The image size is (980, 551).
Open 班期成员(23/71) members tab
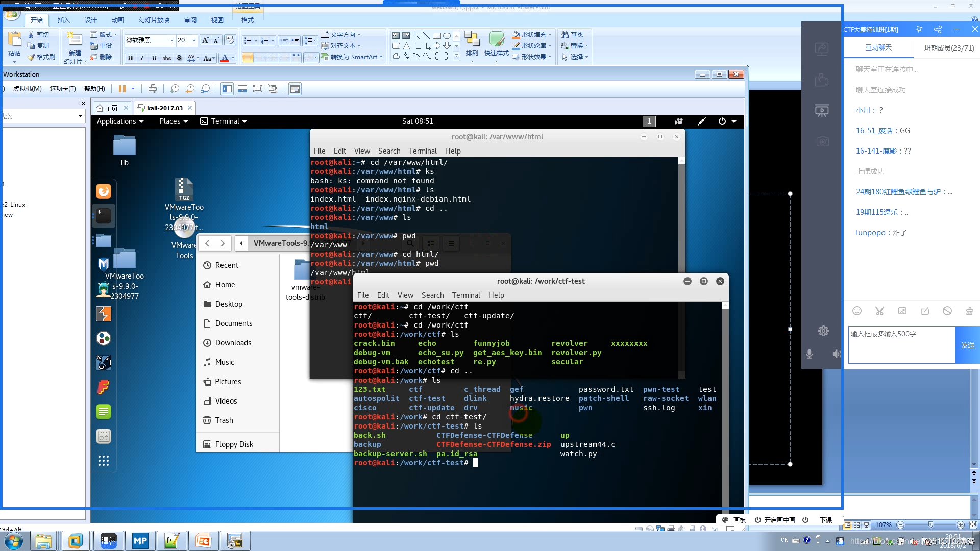(949, 48)
